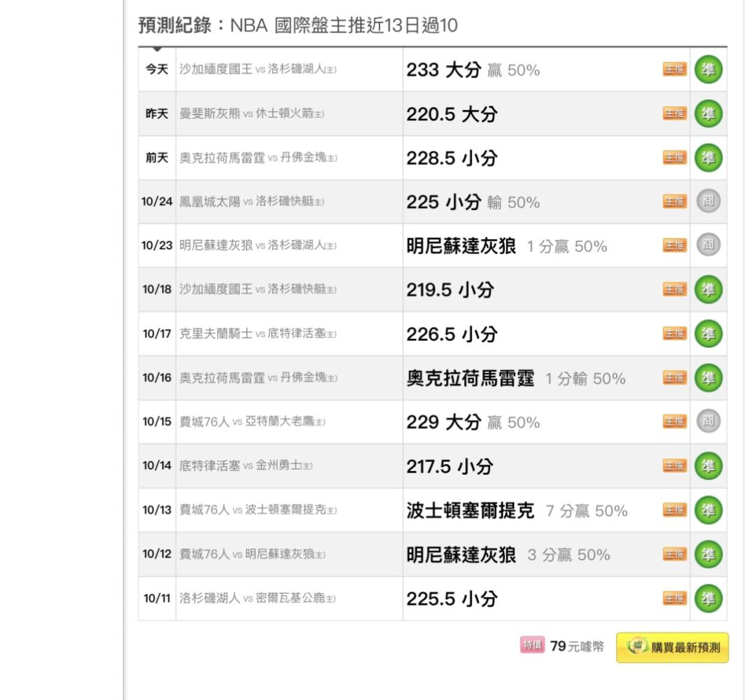Click the gray icon in the 10/15 row

click(709, 421)
